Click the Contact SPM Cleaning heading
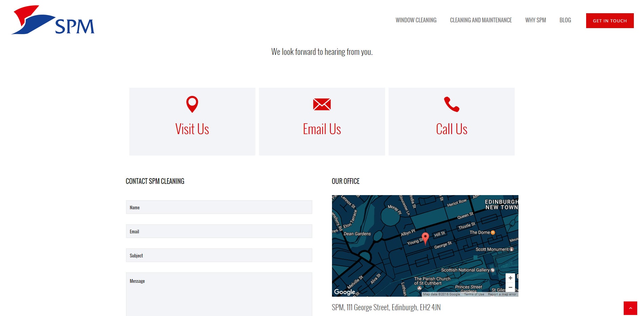Screen dimensions: 644x316 pos(155,181)
